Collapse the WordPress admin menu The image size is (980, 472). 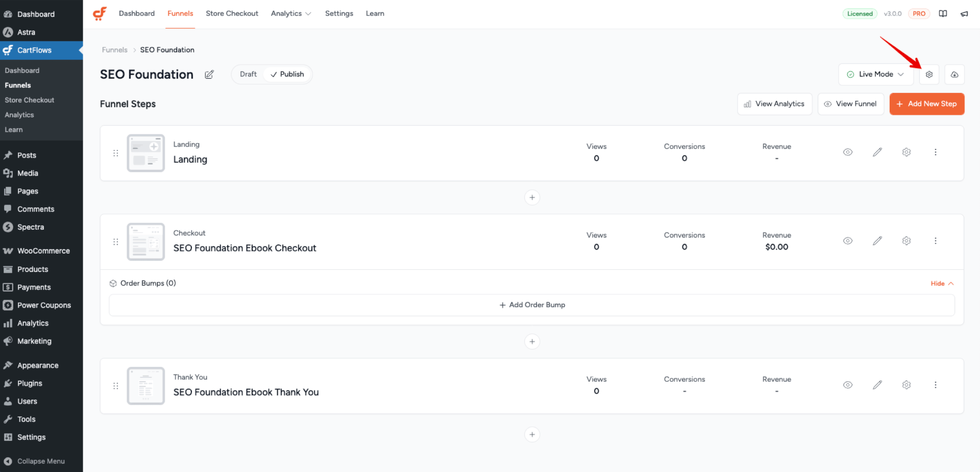click(x=41, y=461)
